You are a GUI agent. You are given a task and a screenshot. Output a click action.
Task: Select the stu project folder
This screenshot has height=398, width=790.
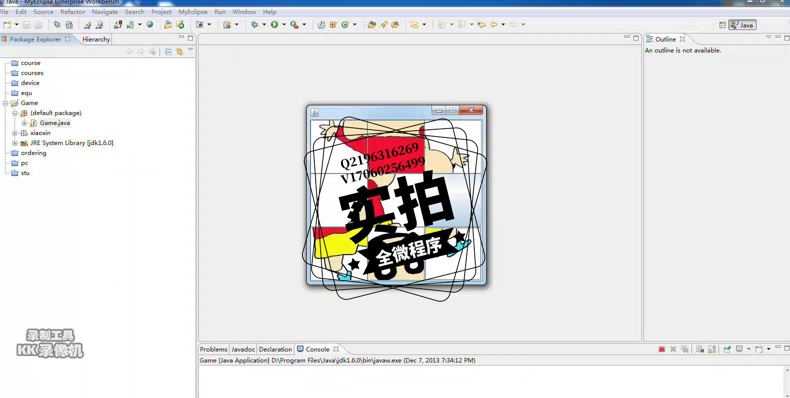coord(20,173)
